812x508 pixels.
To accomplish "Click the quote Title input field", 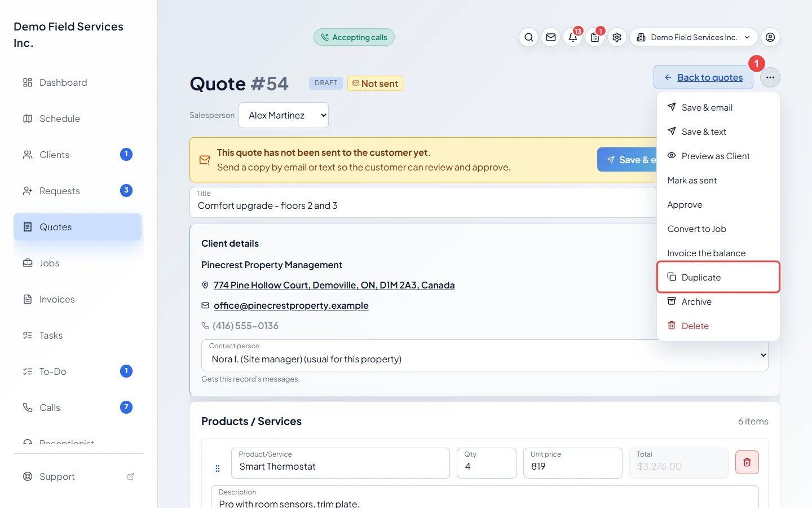I will 423,202.
